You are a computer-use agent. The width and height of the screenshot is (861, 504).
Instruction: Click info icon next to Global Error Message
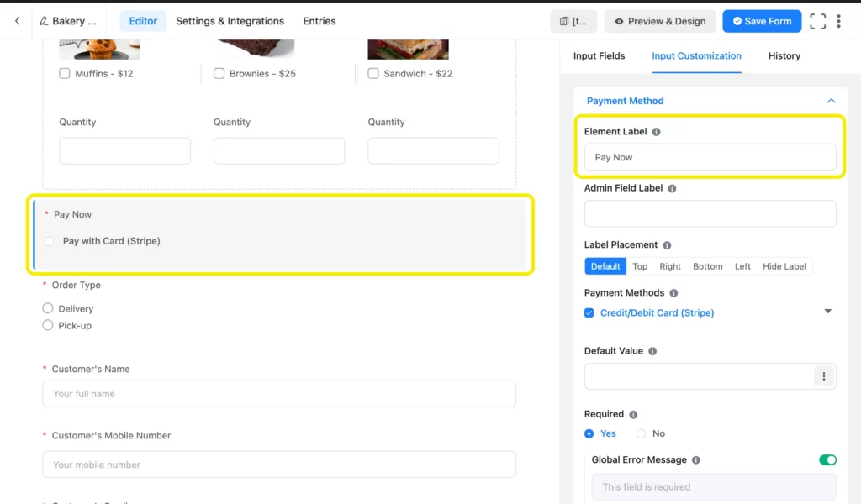[x=696, y=460]
